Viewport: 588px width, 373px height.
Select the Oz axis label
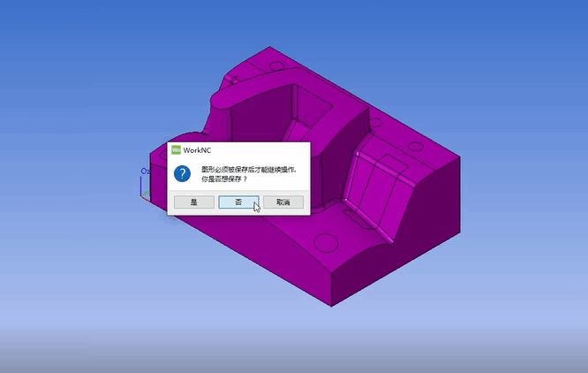(x=145, y=171)
